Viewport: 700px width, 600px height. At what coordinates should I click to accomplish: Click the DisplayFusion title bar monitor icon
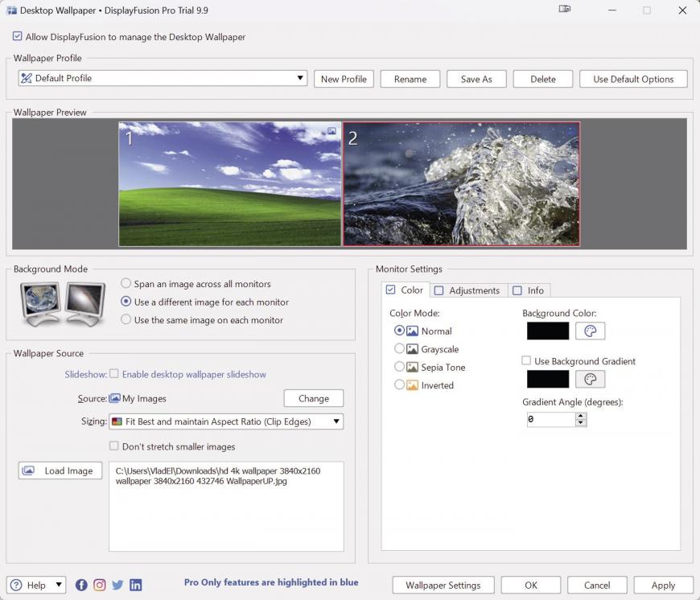(x=565, y=9)
